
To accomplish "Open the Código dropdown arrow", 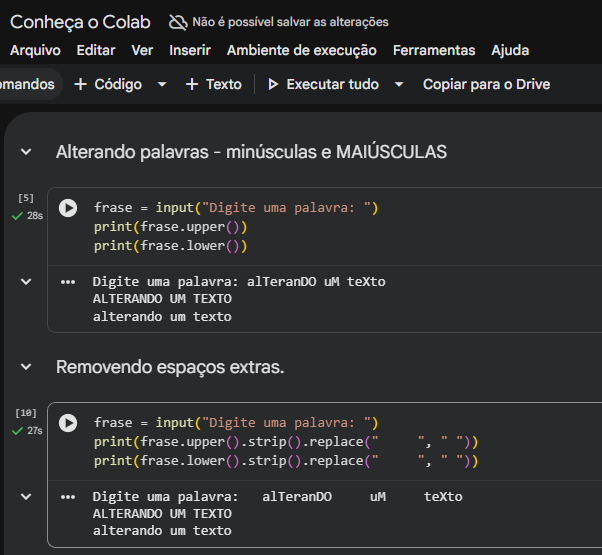I will click(x=162, y=84).
